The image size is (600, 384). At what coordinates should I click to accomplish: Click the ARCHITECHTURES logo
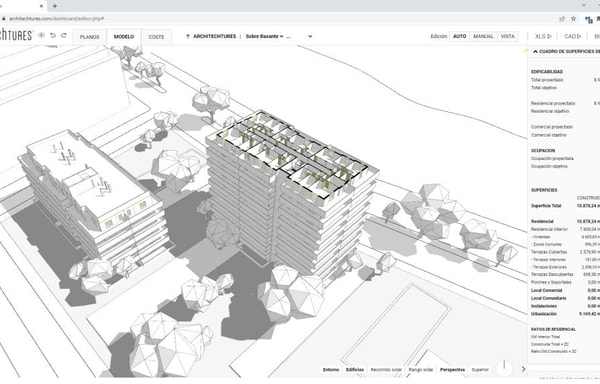16,35
